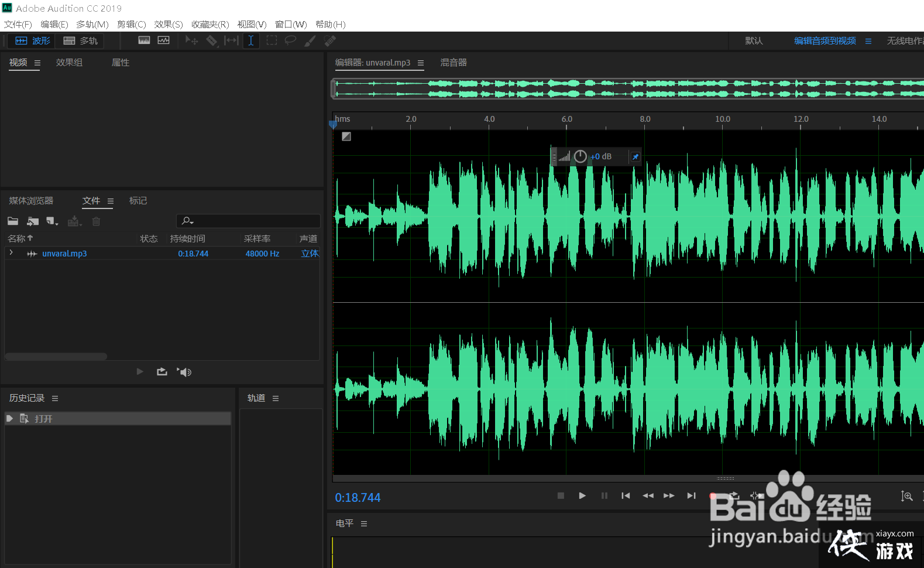Image resolution: width=924 pixels, height=568 pixels.
Task: Click the file search field
Action: point(248,221)
